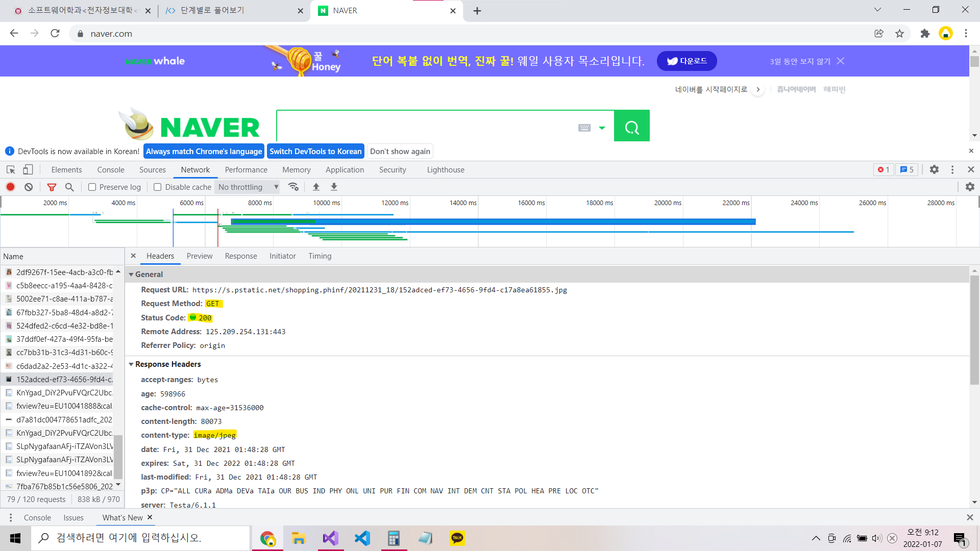
Task: Export HAR with download arrow
Action: point(334,187)
